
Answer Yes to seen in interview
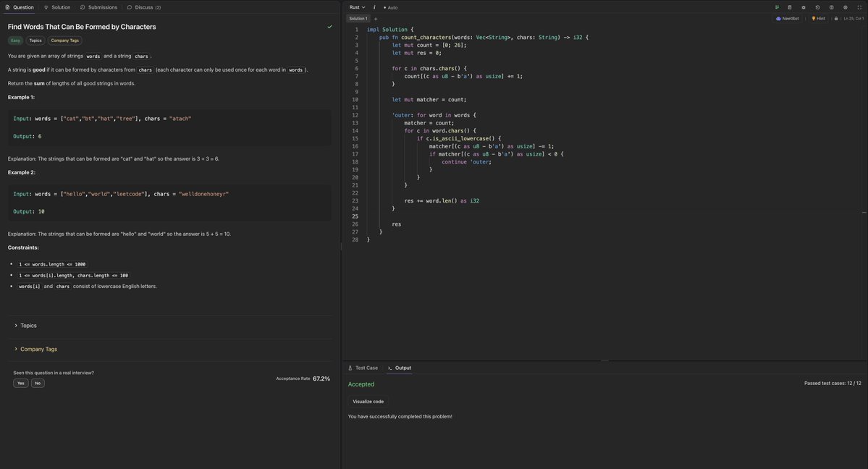pos(20,383)
